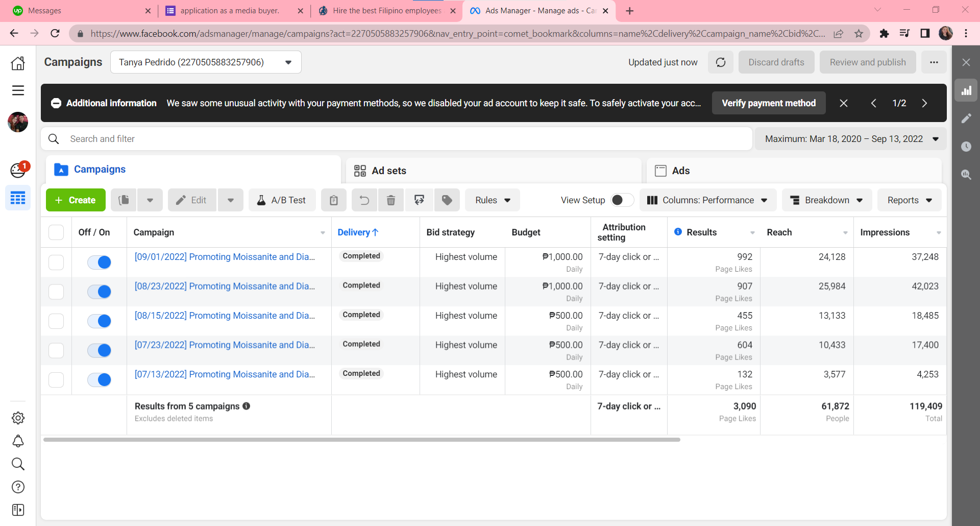Check the box for the 07/13/2022 campaign
Screen dimensions: 980x526
[56, 380]
